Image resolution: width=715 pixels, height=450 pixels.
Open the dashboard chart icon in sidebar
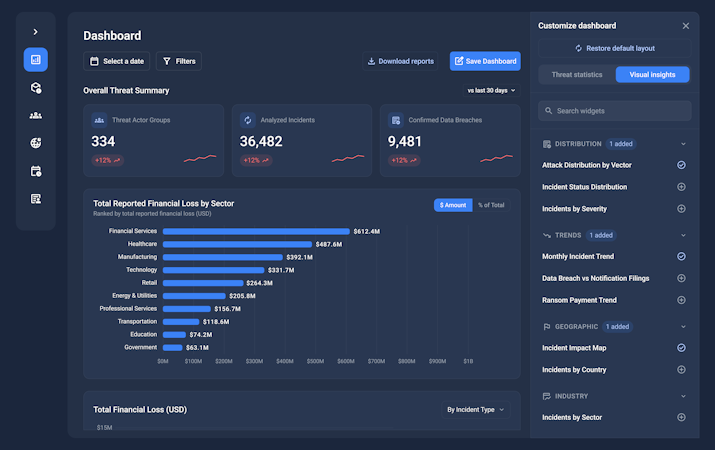pyautogui.click(x=36, y=60)
